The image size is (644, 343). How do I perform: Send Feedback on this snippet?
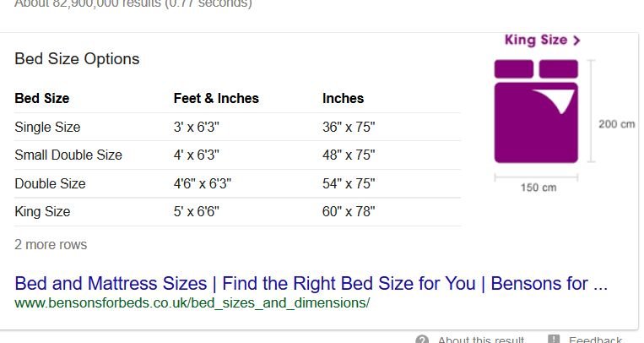[595, 340]
